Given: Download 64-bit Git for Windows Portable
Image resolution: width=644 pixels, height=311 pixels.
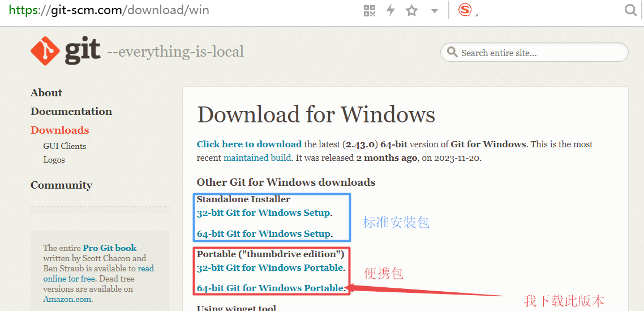Looking at the screenshot, I should click(270, 288).
